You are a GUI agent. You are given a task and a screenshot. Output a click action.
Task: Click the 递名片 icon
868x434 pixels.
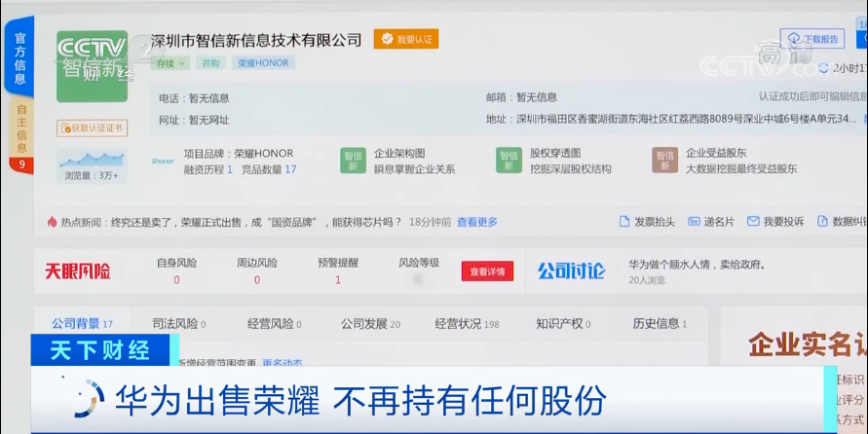[694, 222]
